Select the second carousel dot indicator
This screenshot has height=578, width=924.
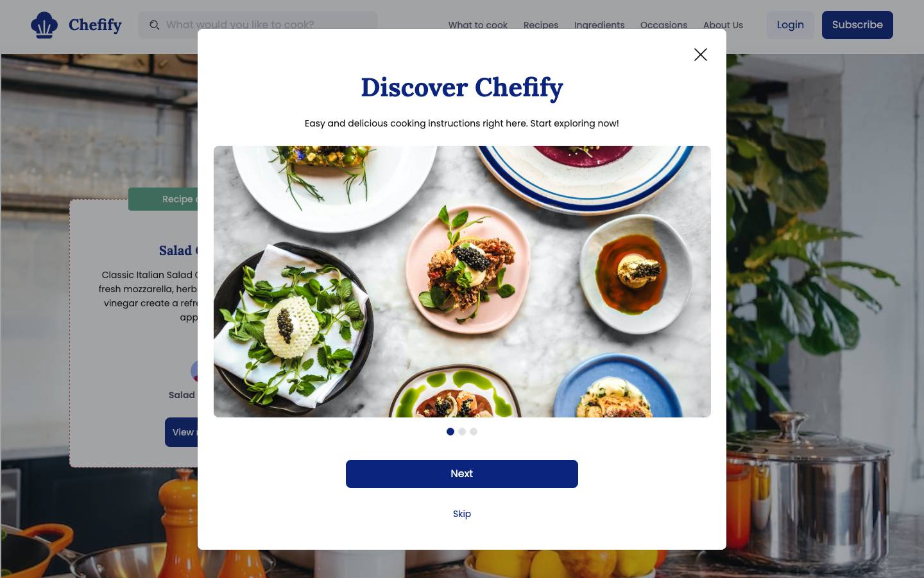coord(462,432)
